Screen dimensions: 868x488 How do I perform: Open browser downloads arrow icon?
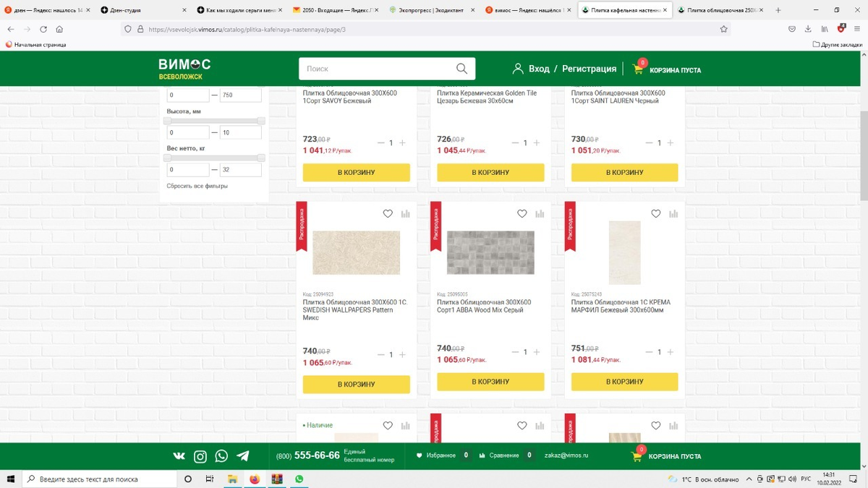coord(808,30)
